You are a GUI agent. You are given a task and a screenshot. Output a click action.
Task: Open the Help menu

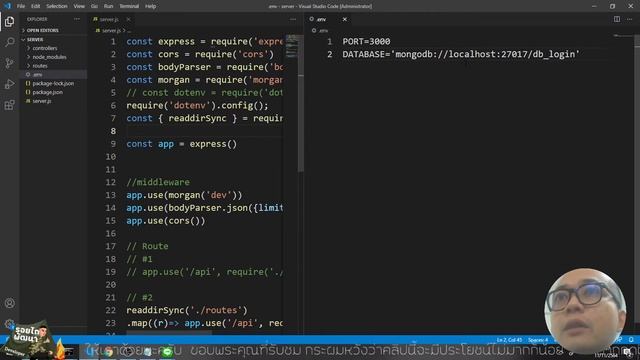(151, 6)
